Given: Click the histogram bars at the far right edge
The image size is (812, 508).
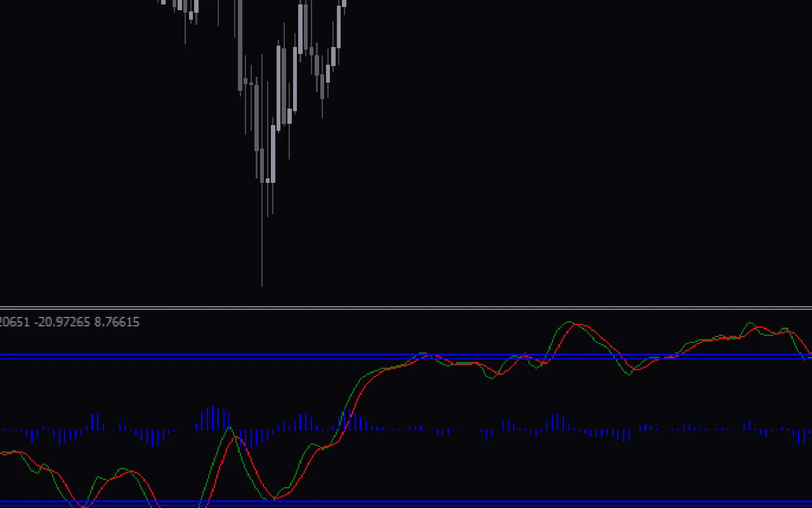Looking at the screenshot, I should [804, 436].
